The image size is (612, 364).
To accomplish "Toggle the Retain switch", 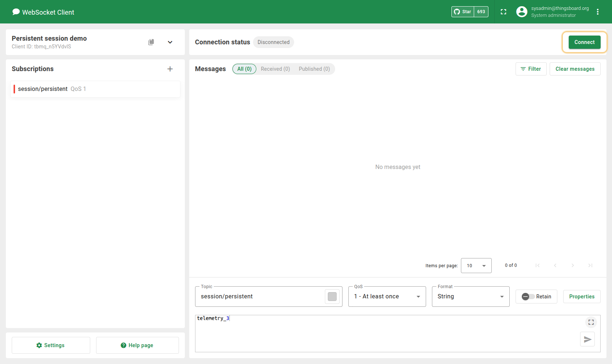I will pos(528,297).
